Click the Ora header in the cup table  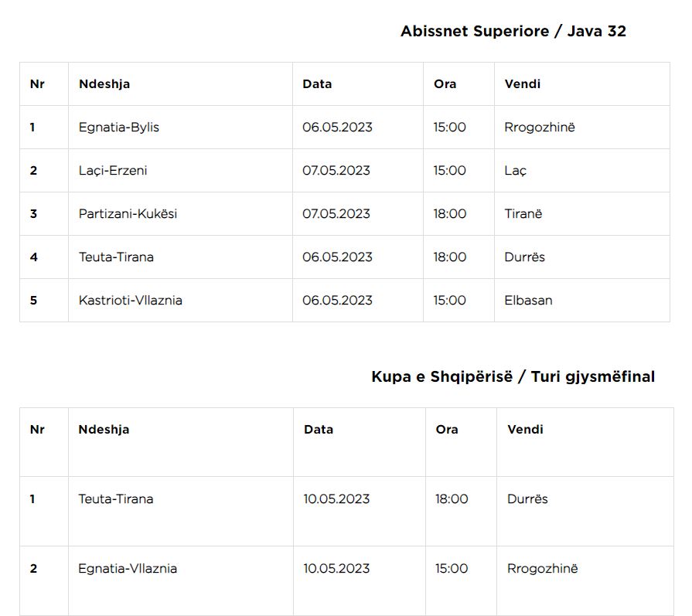click(x=447, y=430)
